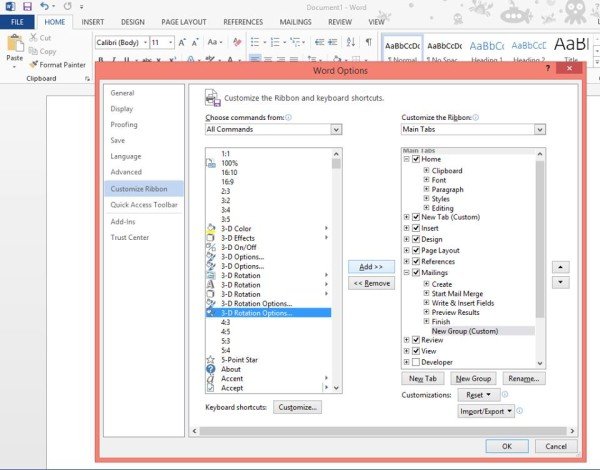Image resolution: width=600 pixels, height=470 pixels.
Task: Click the Cut scissors command
Action: [40, 38]
